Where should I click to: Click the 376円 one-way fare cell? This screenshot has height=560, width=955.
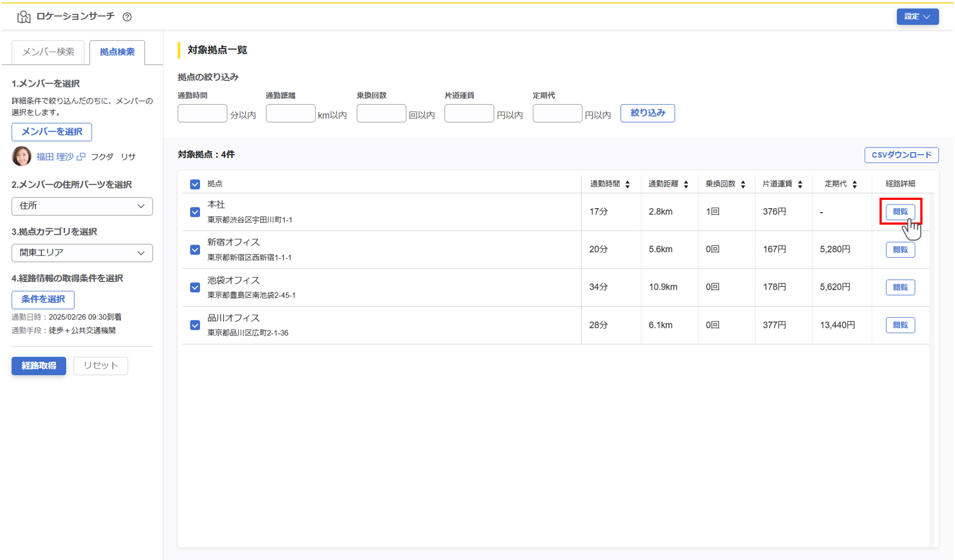click(774, 211)
